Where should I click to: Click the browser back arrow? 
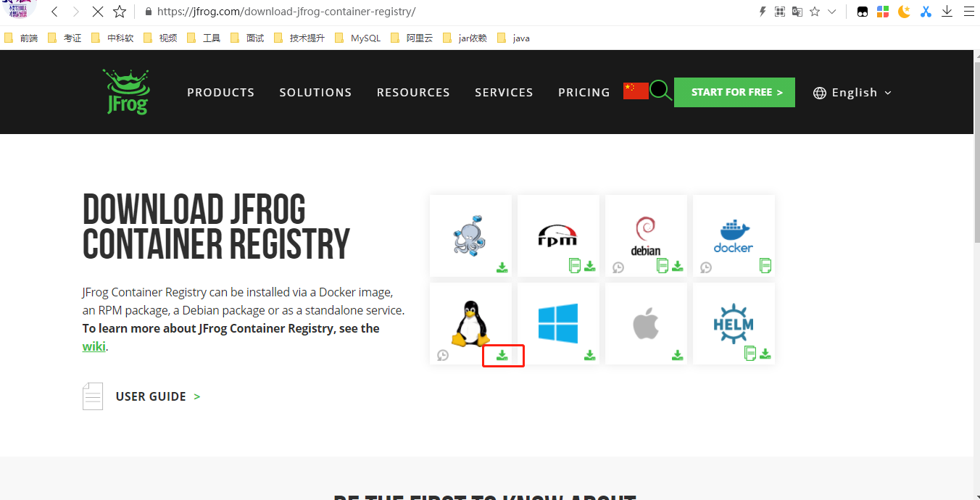click(x=54, y=12)
